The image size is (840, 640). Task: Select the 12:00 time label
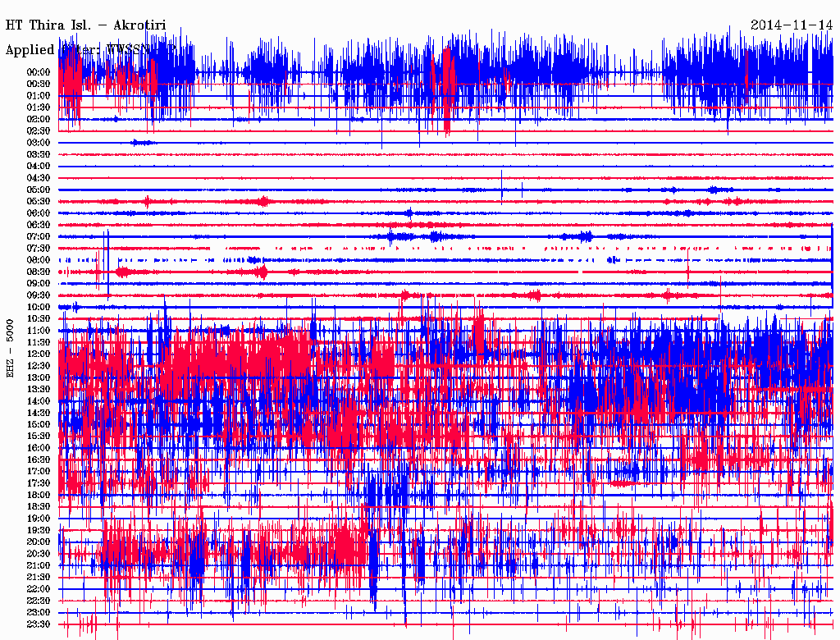point(38,354)
